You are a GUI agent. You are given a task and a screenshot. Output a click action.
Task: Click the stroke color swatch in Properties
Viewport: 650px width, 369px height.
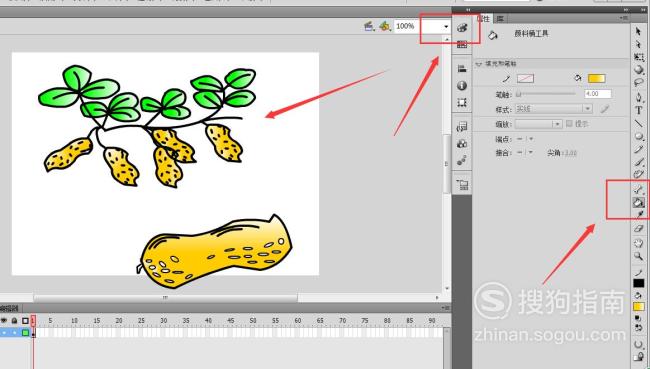(526, 78)
